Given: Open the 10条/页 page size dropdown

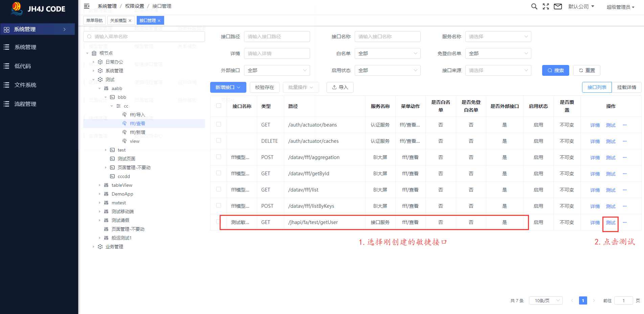Looking at the screenshot, I should (x=546, y=300).
